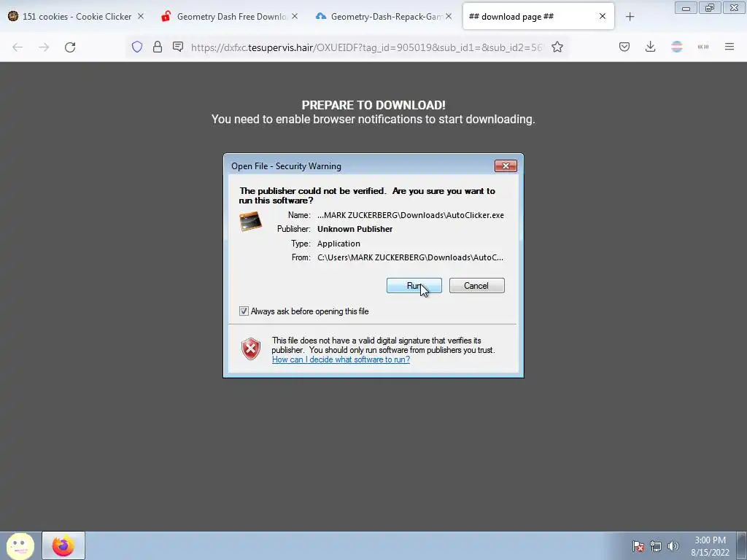Viewport: 747px width, 560px height.
Task: Close the download page tab
Action: click(x=603, y=16)
